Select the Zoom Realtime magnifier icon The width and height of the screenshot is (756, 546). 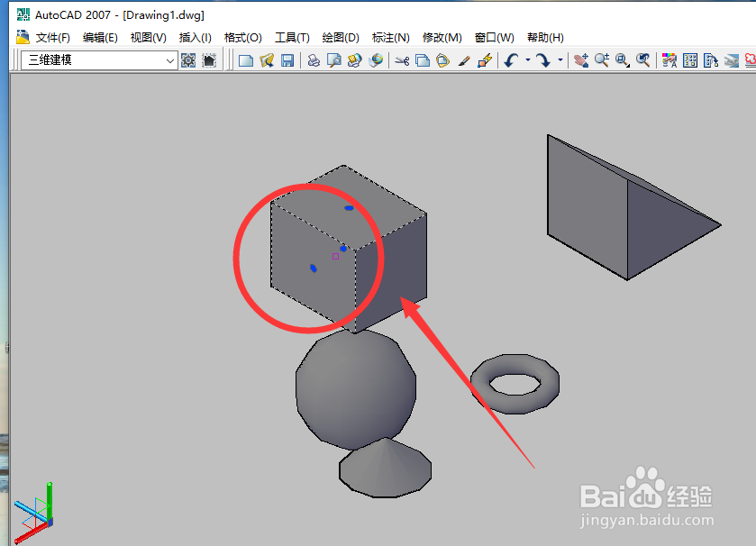[602, 60]
